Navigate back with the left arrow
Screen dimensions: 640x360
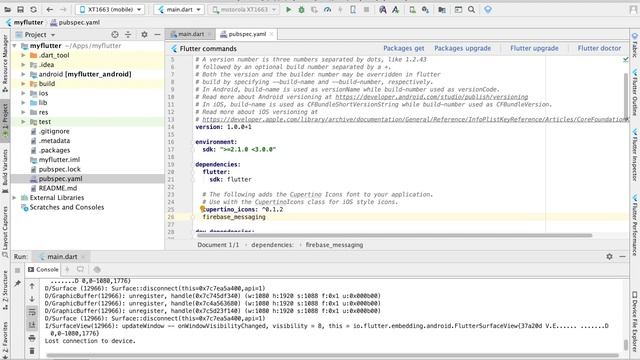click(50, 9)
